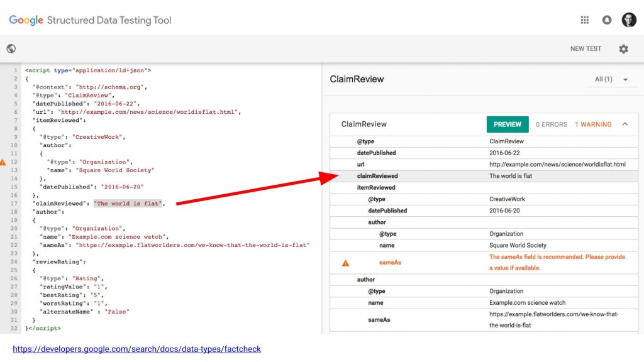This screenshot has width=644, height=362.
Task: Click the green PREVIEW button
Action: 508,124
